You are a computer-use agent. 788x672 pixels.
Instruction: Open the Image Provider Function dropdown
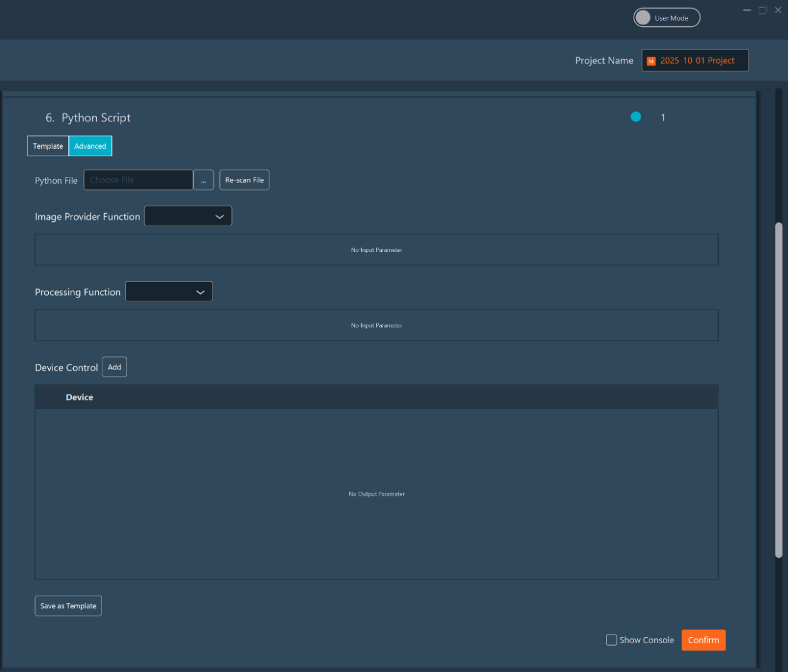187,216
